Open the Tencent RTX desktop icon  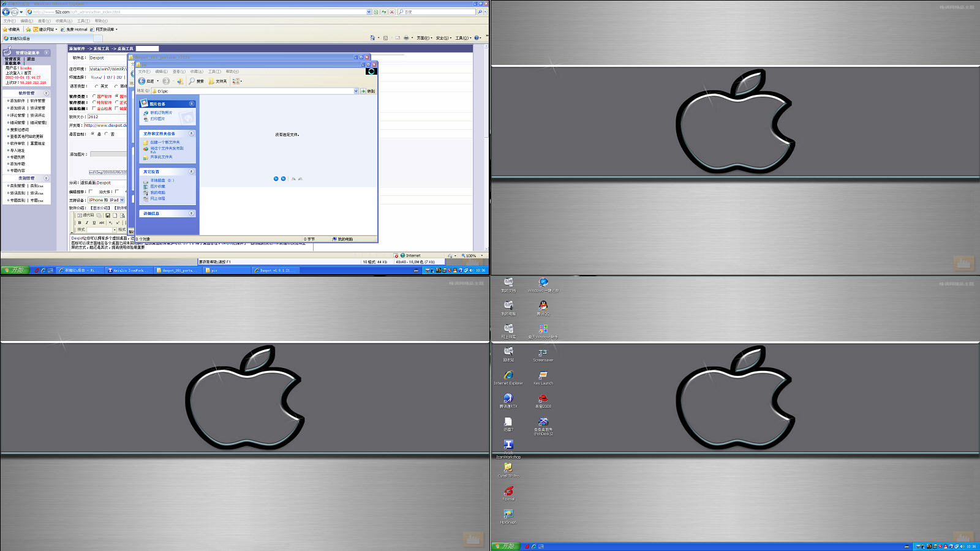[508, 400]
